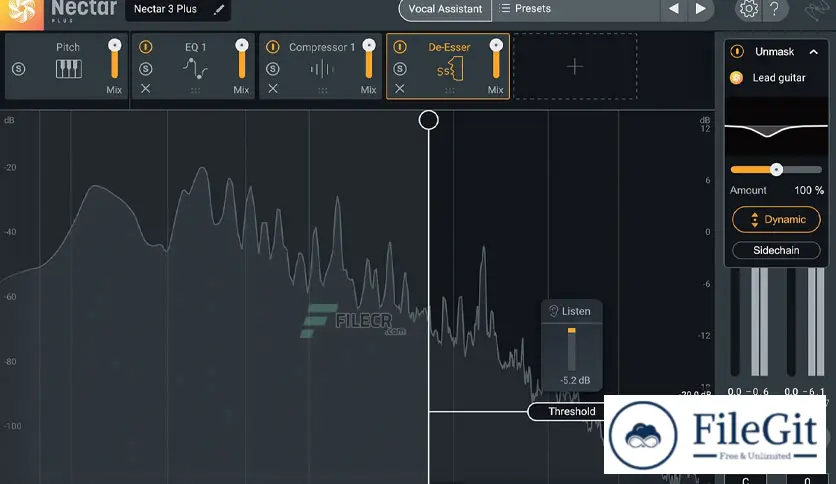836x484 pixels.
Task: Go to previous preset arrow
Action: pos(674,9)
